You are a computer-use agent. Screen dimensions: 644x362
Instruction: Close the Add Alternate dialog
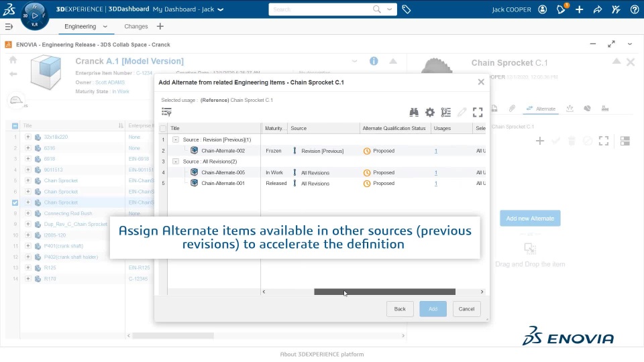pyautogui.click(x=481, y=82)
